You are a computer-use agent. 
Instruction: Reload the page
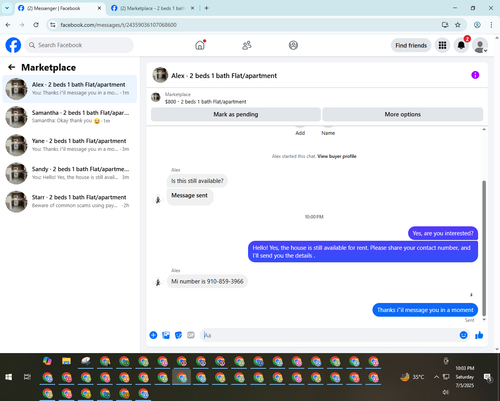36,25
